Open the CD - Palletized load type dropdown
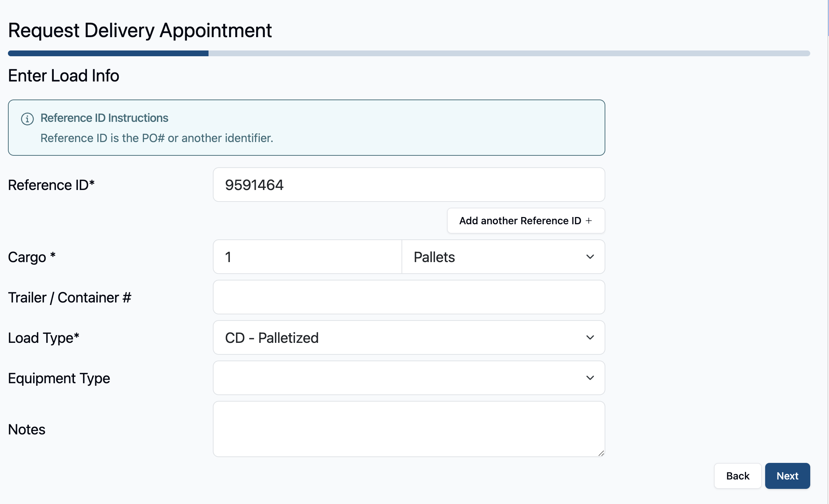This screenshot has height=504, width=829. (409, 337)
